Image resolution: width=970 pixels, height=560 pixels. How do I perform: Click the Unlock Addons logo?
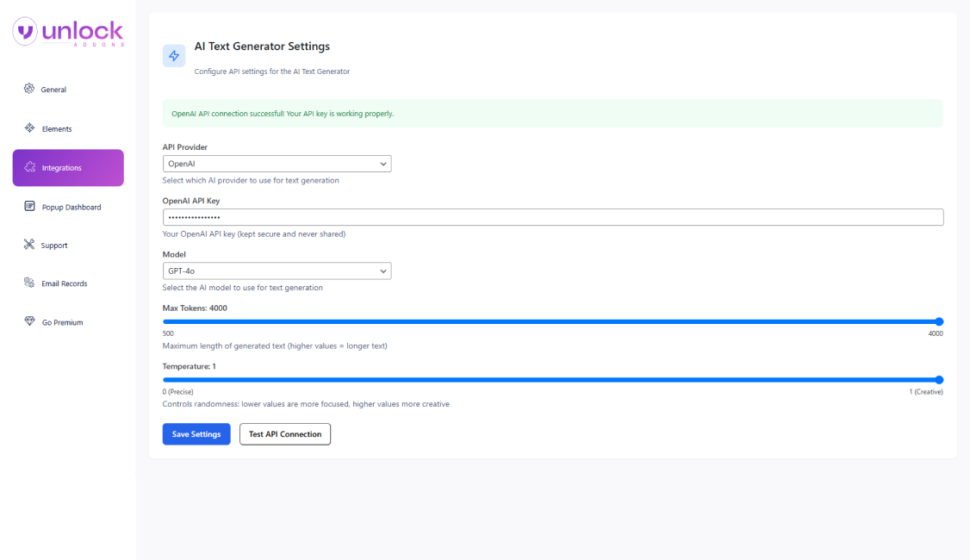[67, 31]
